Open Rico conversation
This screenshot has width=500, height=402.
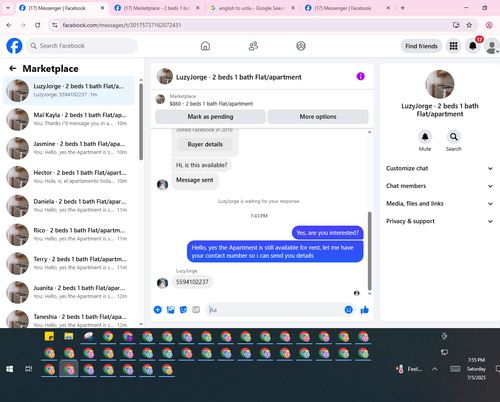coord(69,234)
